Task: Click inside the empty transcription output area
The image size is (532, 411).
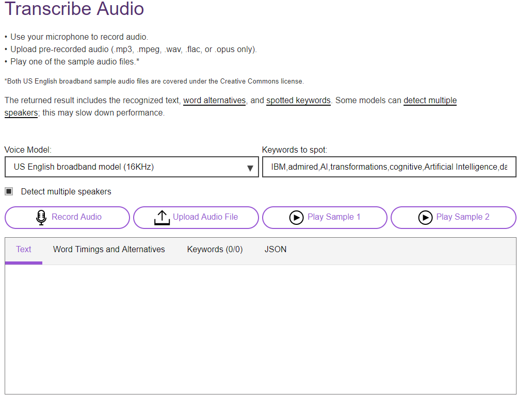Action: click(260, 329)
